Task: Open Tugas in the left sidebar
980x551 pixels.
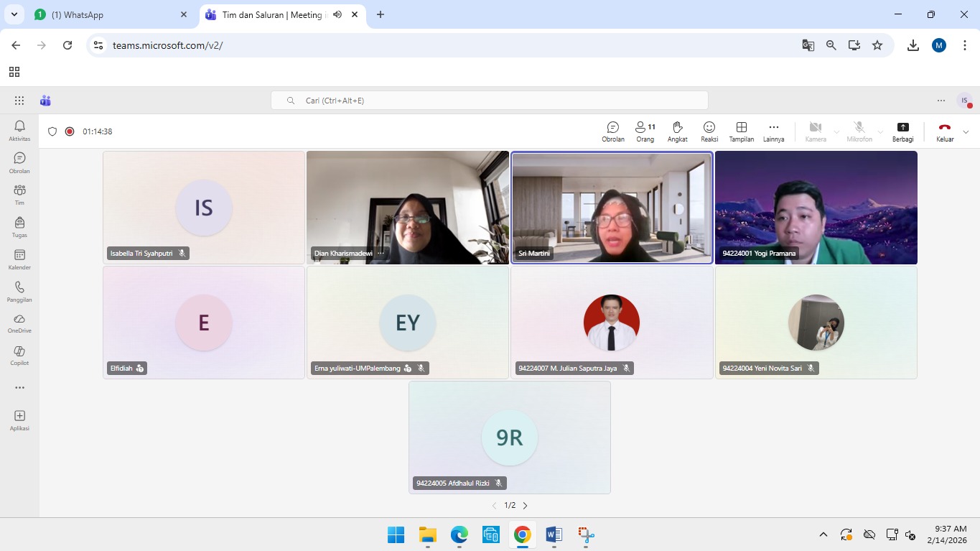Action: tap(19, 227)
